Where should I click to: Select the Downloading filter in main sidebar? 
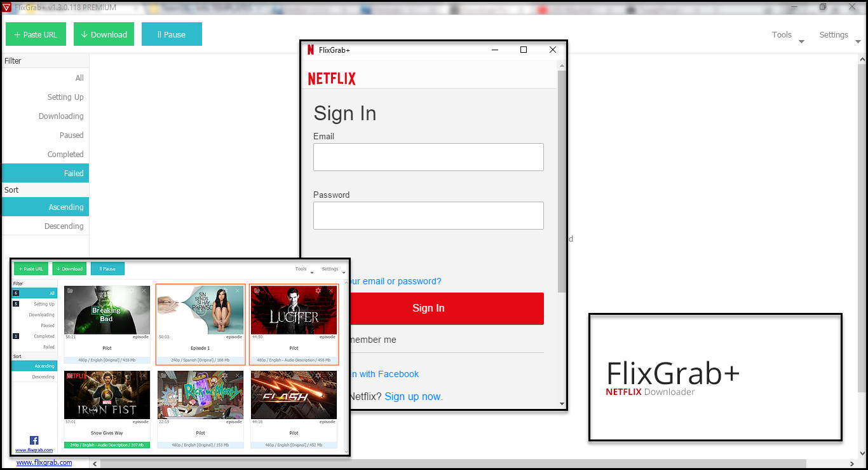coord(45,116)
